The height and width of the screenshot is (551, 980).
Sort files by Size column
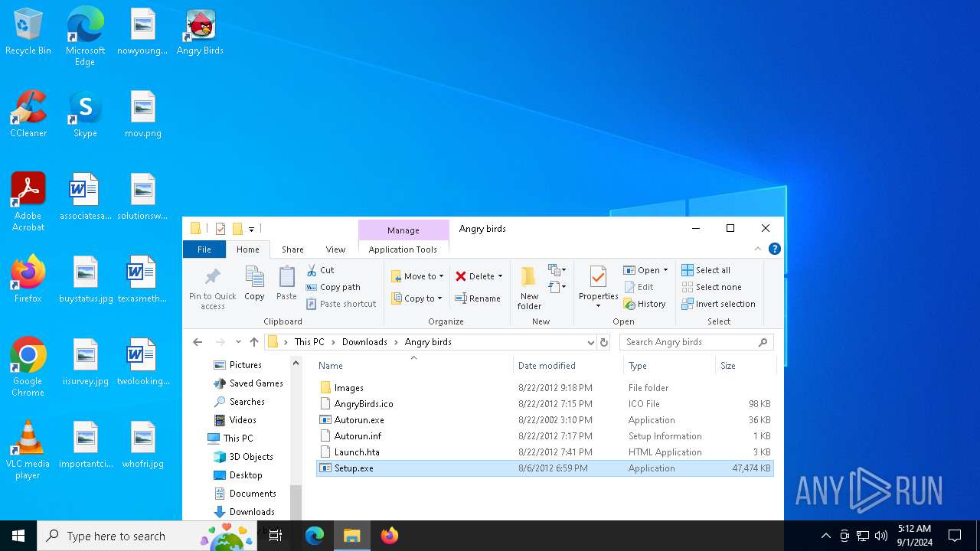click(745, 366)
